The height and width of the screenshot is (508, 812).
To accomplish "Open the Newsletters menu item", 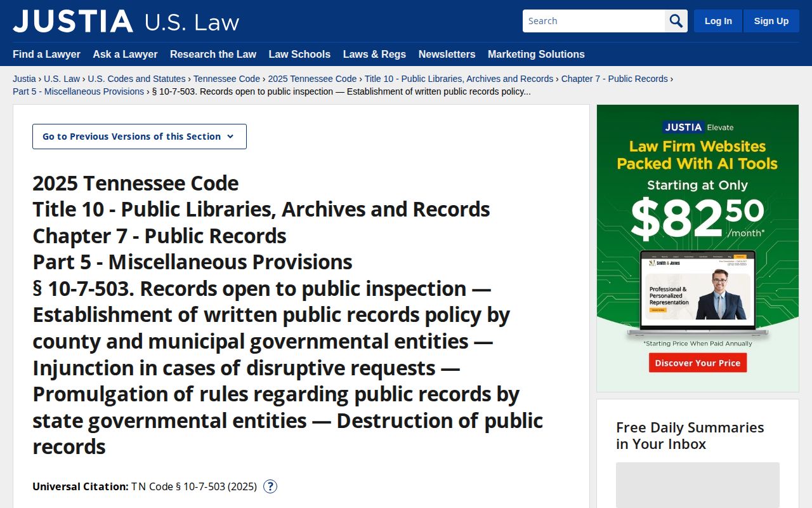I will pos(447,54).
